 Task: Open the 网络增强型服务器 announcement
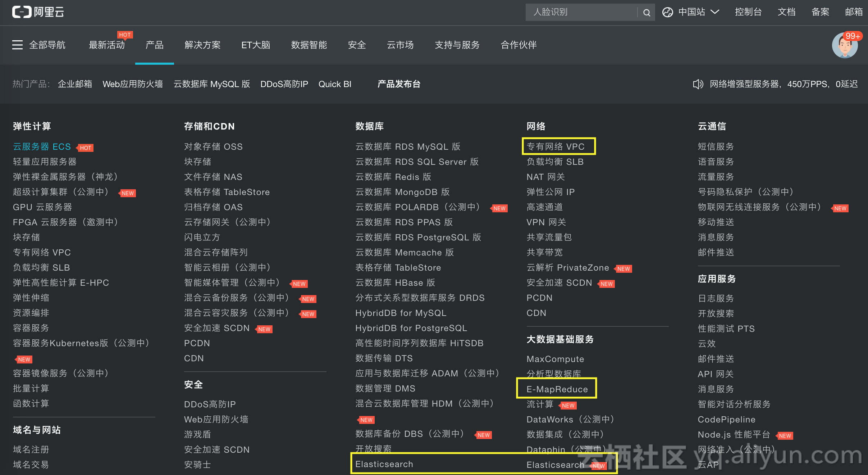(784, 84)
